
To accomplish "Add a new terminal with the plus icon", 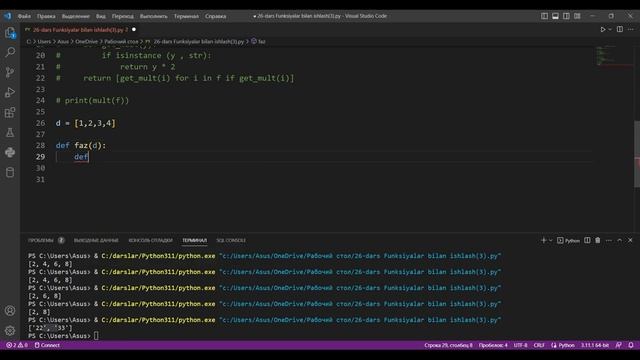I will pyautogui.click(x=543, y=240).
